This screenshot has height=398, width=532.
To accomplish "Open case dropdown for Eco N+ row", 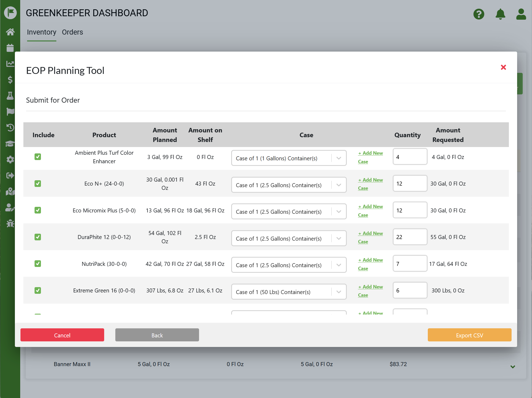I will pos(289,185).
